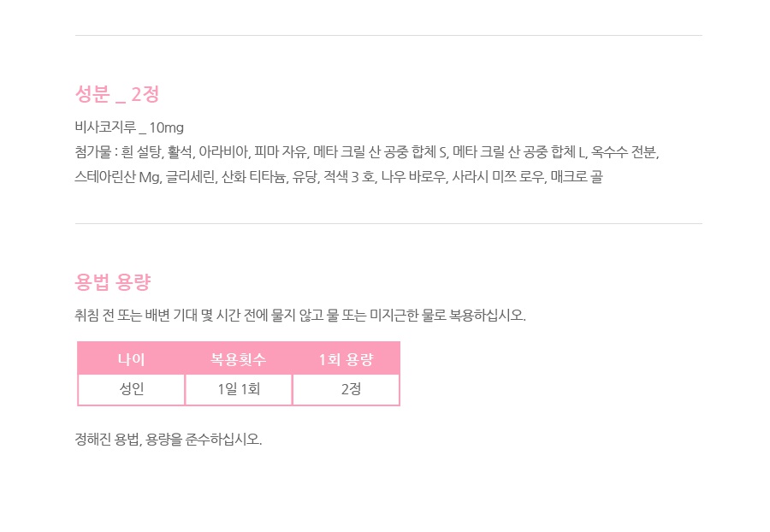This screenshot has width=770, height=532.
Task: Click the pink '성분 _ 2정' heading
Action: pyautogui.click(x=117, y=94)
